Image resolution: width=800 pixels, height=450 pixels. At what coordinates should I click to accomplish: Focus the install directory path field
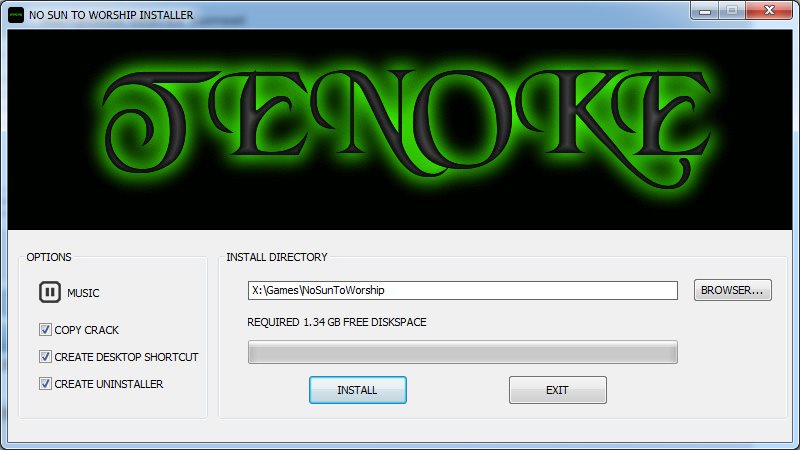click(x=463, y=290)
